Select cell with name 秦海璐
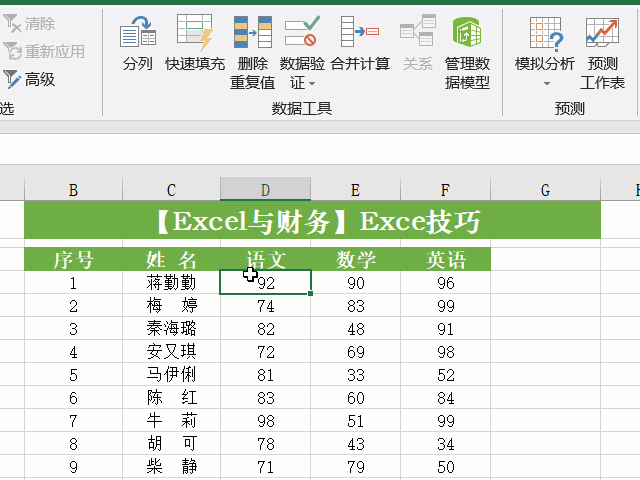The image size is (640, 480). tap(171, 328)
